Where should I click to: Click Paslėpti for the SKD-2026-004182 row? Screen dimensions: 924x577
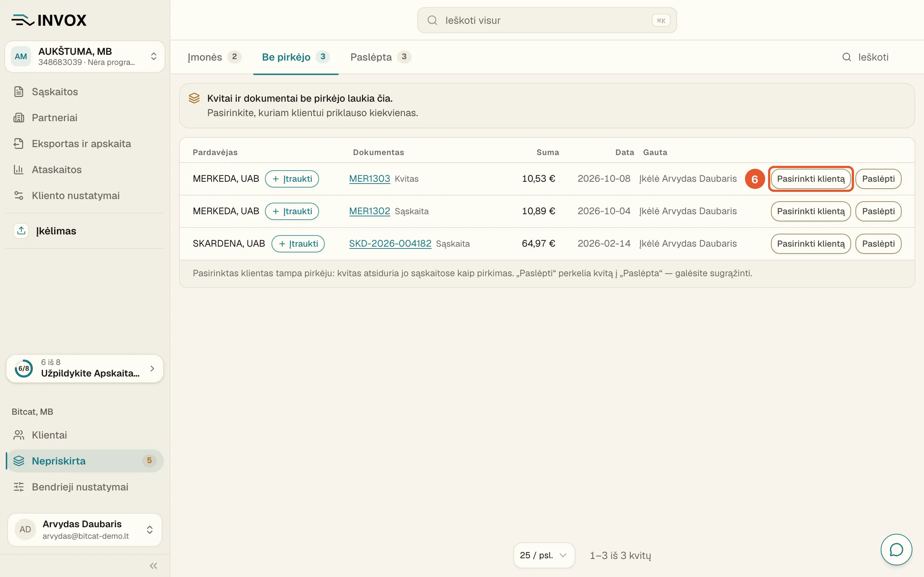pos(878,244)
